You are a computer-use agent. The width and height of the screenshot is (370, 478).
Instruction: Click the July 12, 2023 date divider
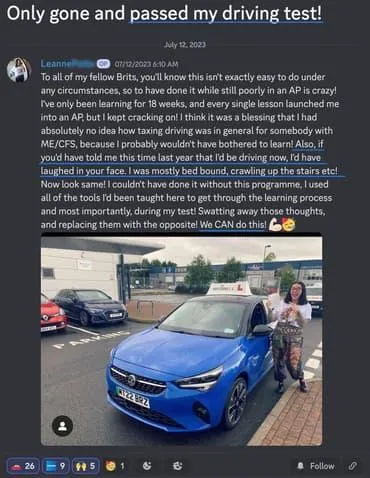tap(185, 45)
